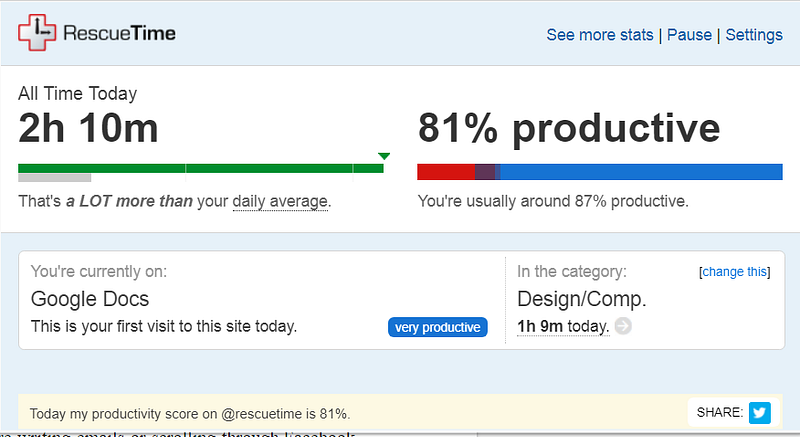Click the gray arrow icon beside 1h 9m today

tap(623, 326)
